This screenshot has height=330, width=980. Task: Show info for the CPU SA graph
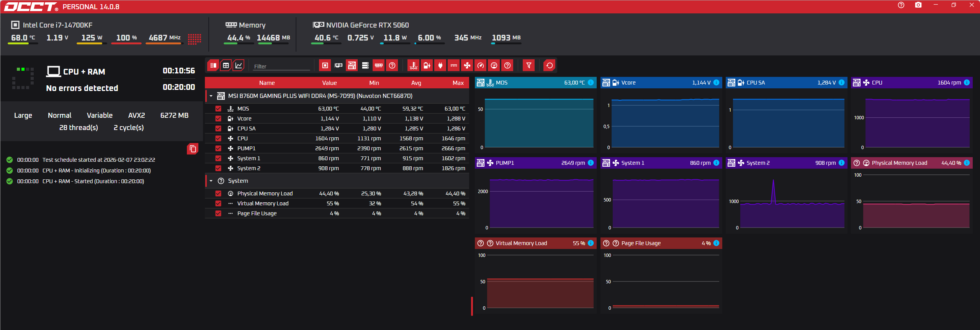point(842,83)
